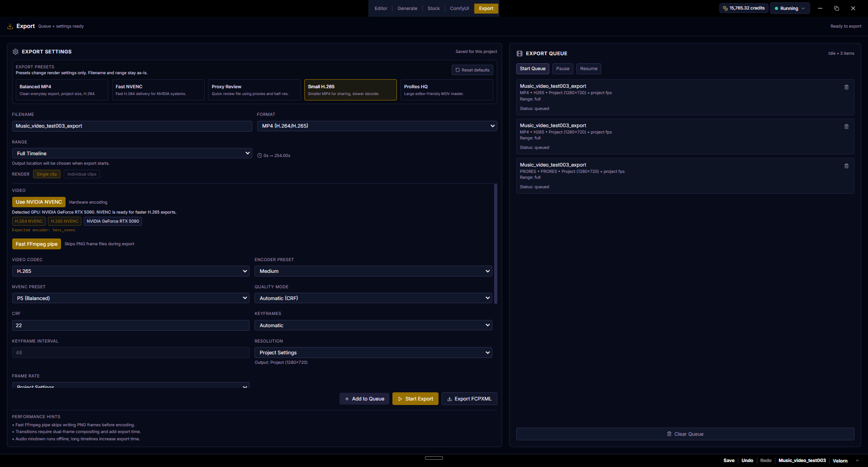Click the Filename input field

pos(132,126)
